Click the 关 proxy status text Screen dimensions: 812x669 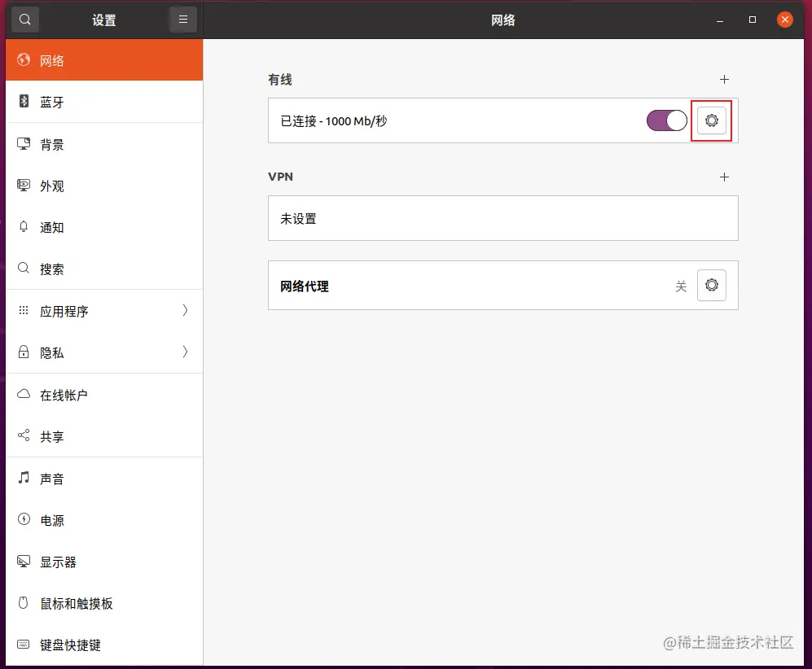[680, 286]
